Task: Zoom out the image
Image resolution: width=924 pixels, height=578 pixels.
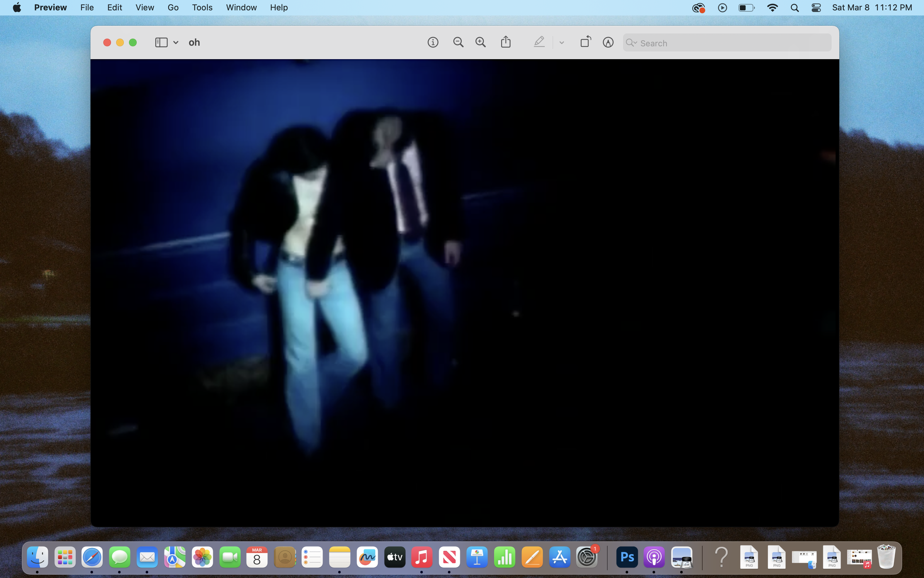Action: [458, 43]
